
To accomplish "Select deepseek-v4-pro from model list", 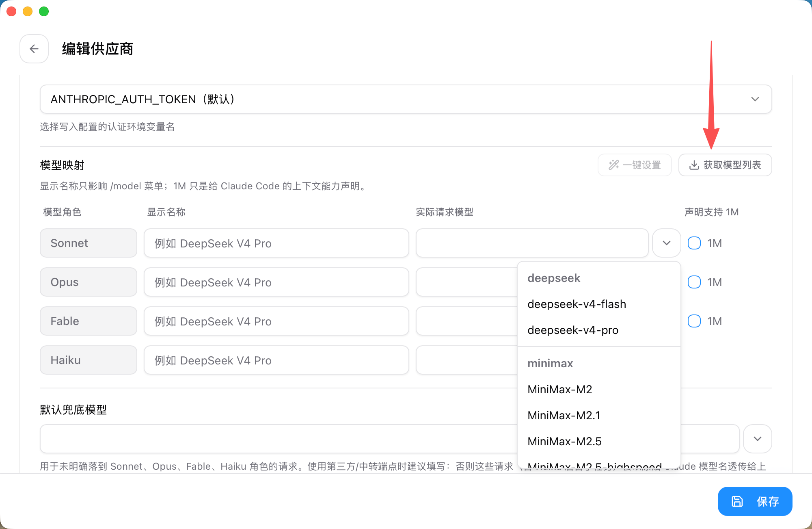I will point(599,330).
